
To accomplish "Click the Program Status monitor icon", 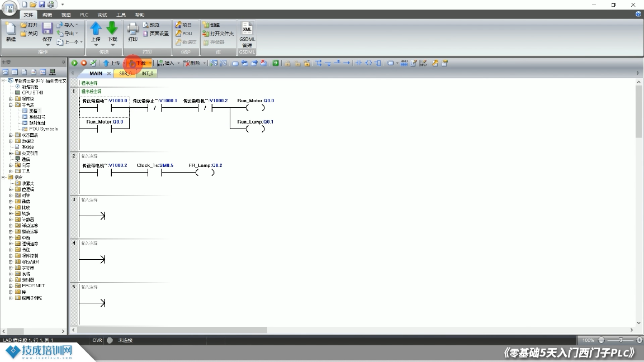I will pyautogui.click(x=214, y=63).
